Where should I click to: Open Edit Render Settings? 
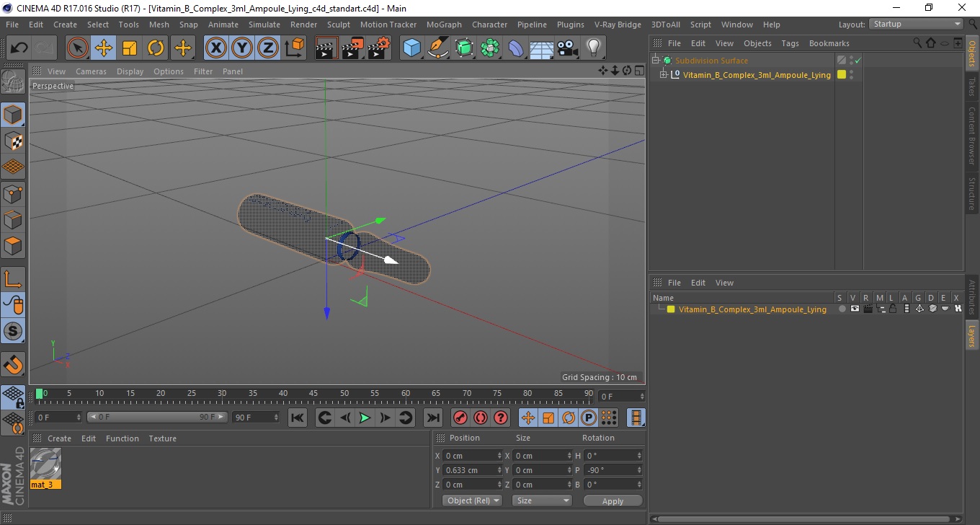tap(379, 48)
